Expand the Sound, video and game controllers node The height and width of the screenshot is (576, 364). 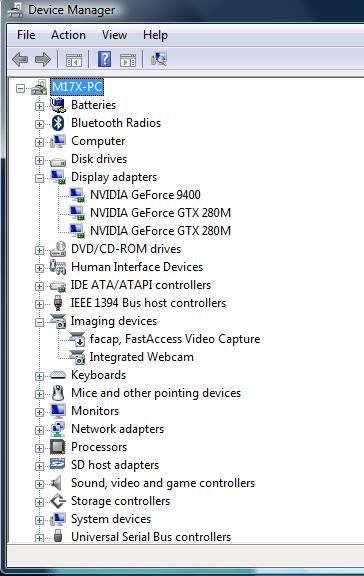click(39, 484)
